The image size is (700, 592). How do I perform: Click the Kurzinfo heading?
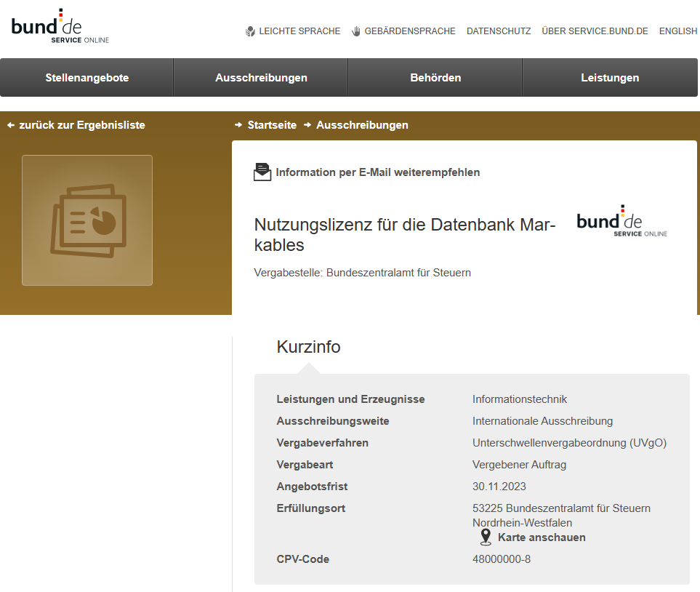click(308, 347)
